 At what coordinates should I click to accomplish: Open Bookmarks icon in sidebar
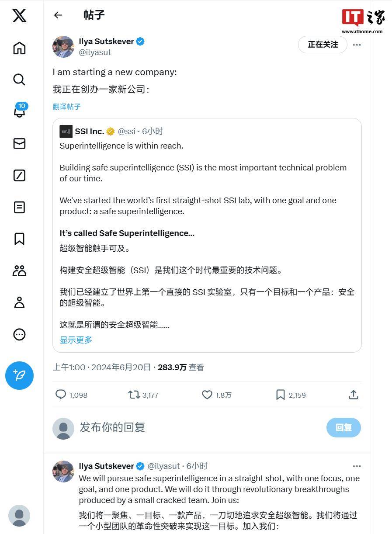point(19,239)
